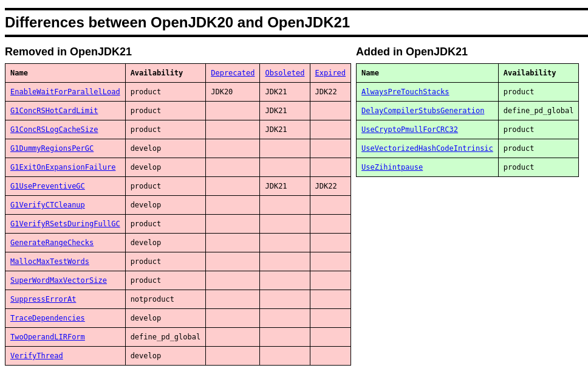Click the Deprecated column header link
This screenshot has width=588, height=368.
coord(233,73)
